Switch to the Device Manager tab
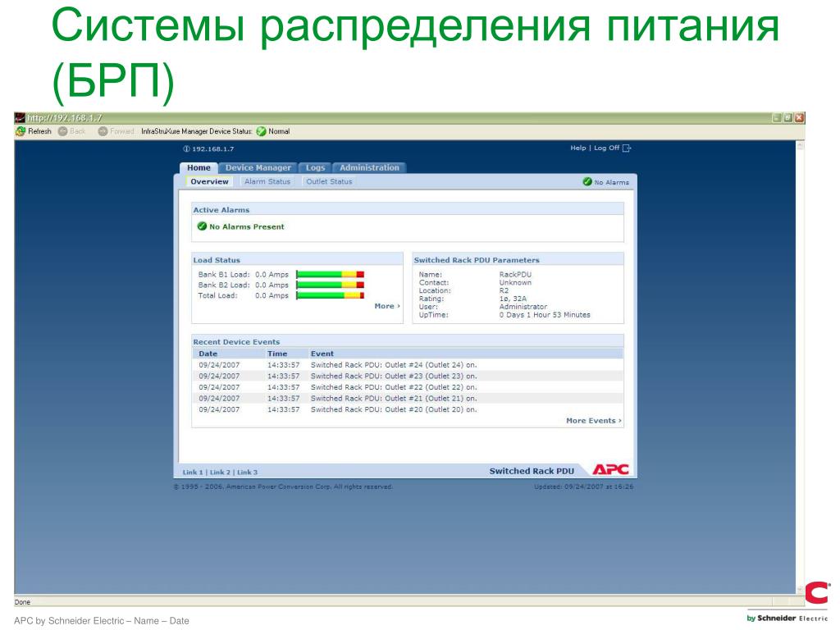Viewport: 840px width, 630px height. pyautogui.click(x=258, y=167)
